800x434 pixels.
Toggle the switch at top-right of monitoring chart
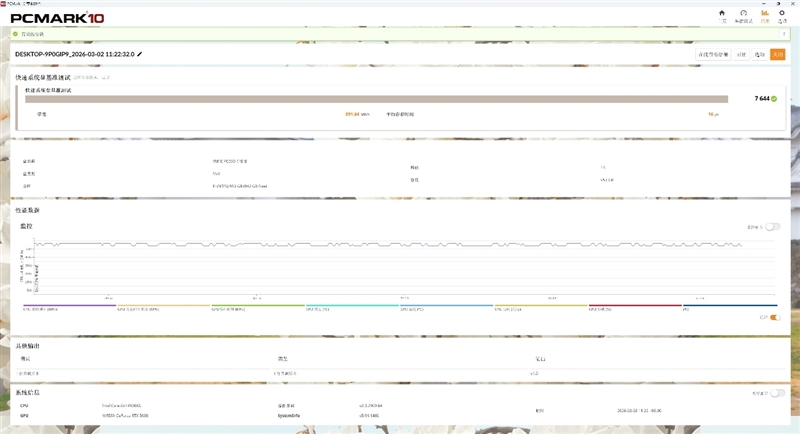[x=773, y=227]
